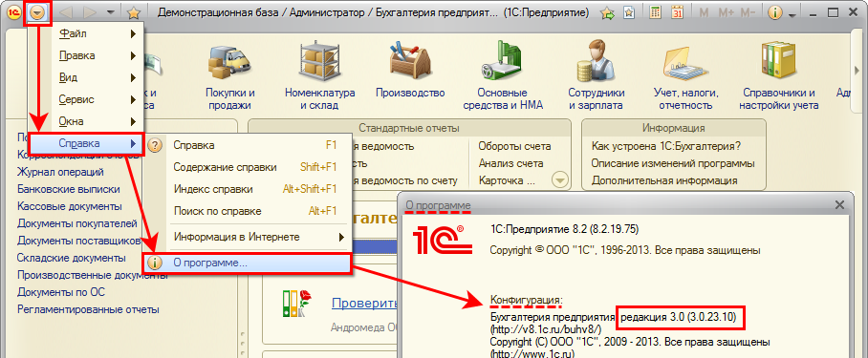Select О программе... menu item
The width and height of the screenshot is (868, 358).
[x=247, y=263]
